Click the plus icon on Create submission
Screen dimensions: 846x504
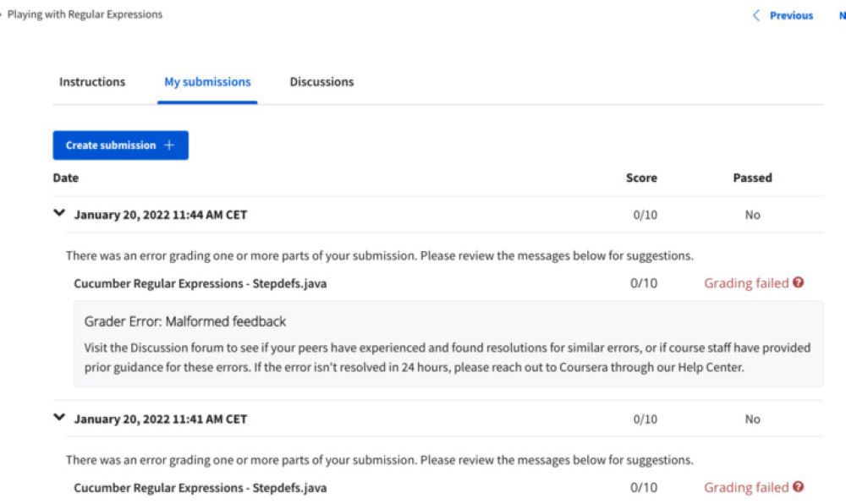point(169,145)
